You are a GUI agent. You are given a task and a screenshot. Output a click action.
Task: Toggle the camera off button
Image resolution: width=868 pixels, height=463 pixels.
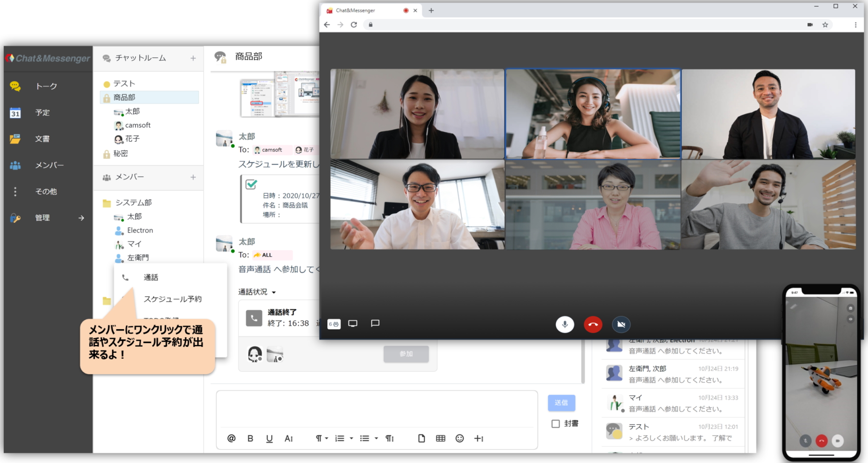pyautogui.click(x=621, y=324)
